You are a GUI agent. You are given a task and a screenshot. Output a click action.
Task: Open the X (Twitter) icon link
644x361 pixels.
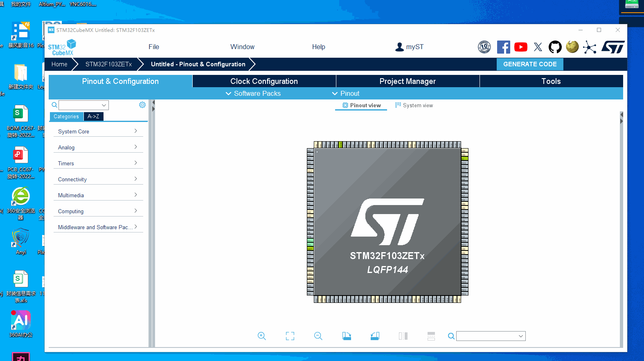[x=538, y=47]
